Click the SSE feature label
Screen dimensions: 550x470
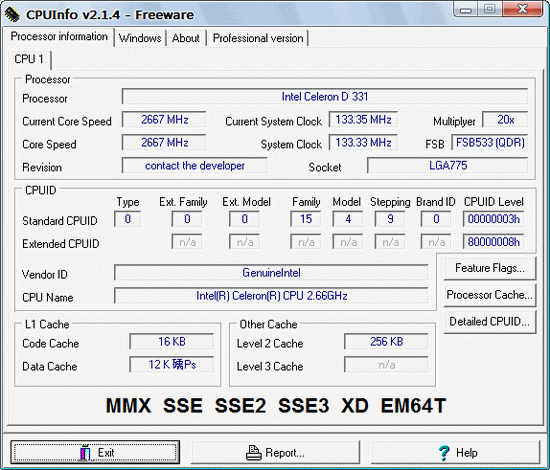pos(183,405)
